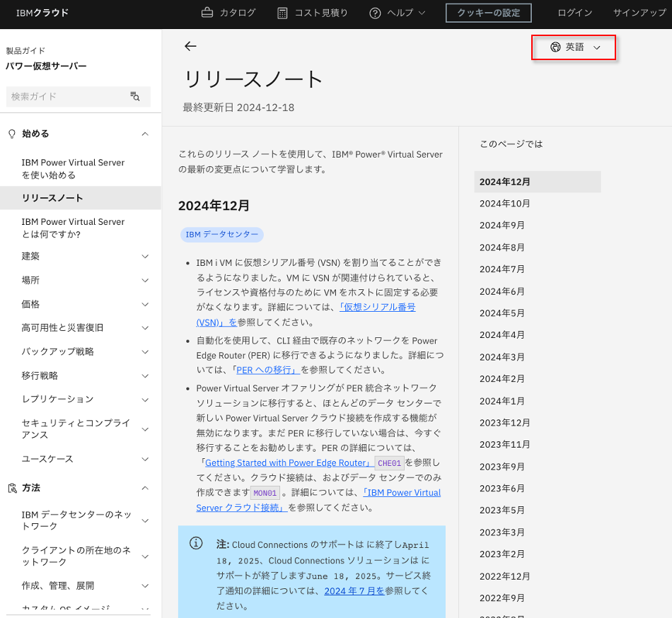This screenshot has width=672, height=618.
Task: Expand the レプリケーション item
Action: (145, 400)
